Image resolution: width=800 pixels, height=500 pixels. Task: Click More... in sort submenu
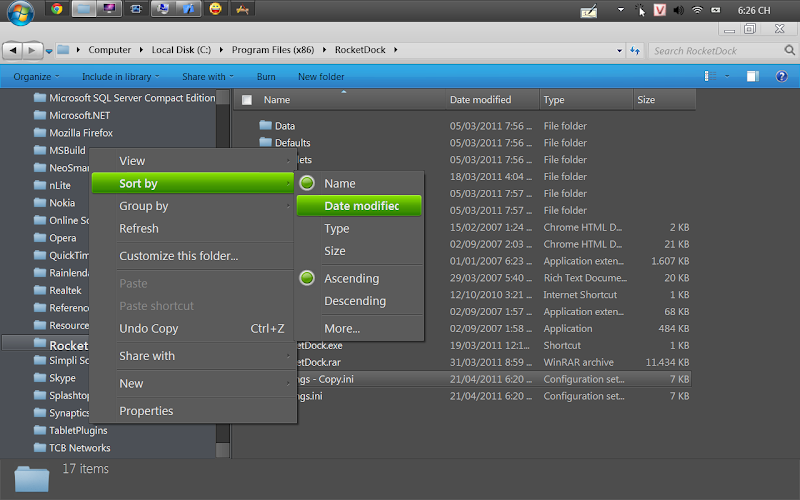(359, 329)
